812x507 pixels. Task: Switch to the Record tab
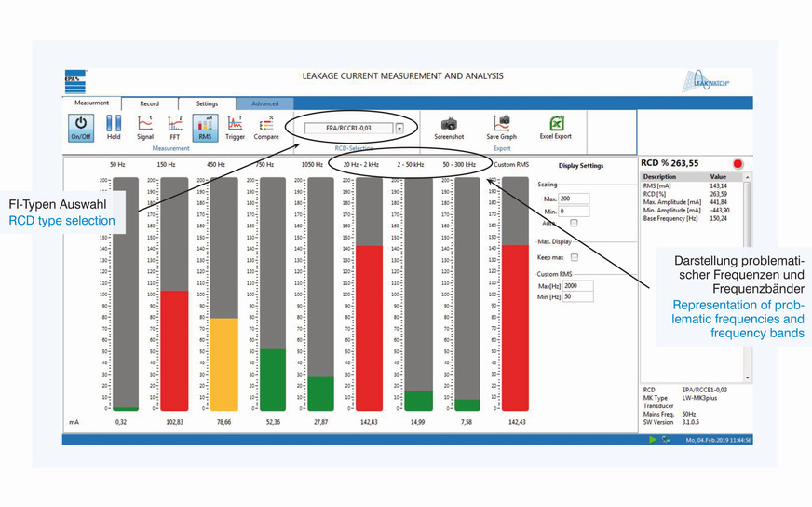tap(149, 103)
